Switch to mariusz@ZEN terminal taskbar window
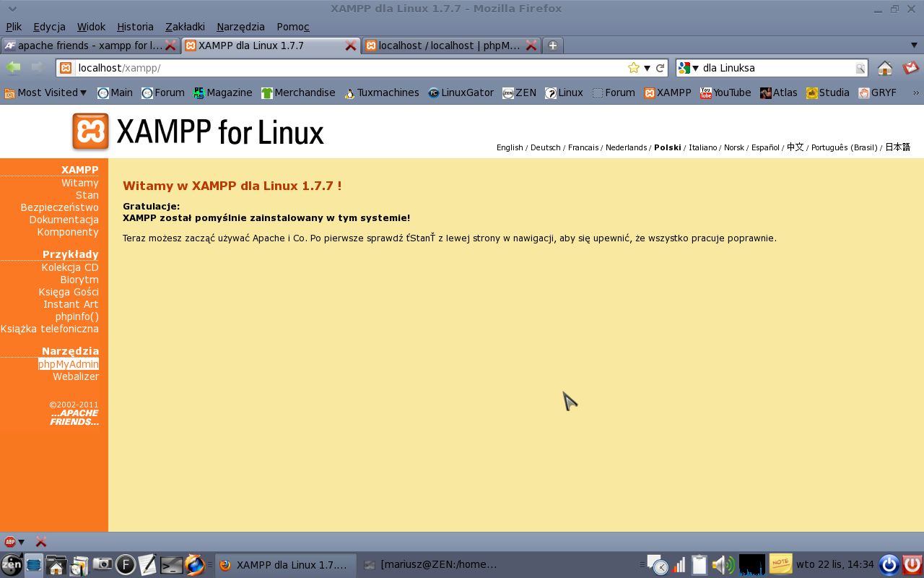The width and height of the screenshot is (924, 578). 431,565
